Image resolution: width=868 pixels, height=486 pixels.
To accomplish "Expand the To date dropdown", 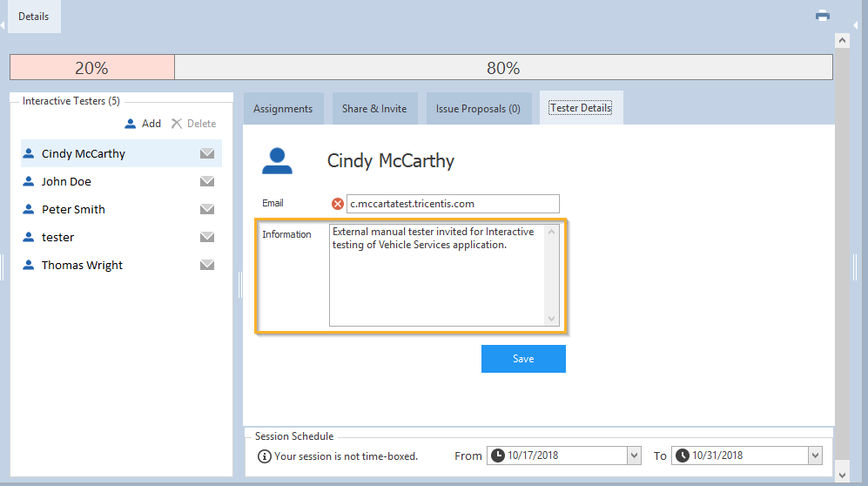I will point(814,456).
